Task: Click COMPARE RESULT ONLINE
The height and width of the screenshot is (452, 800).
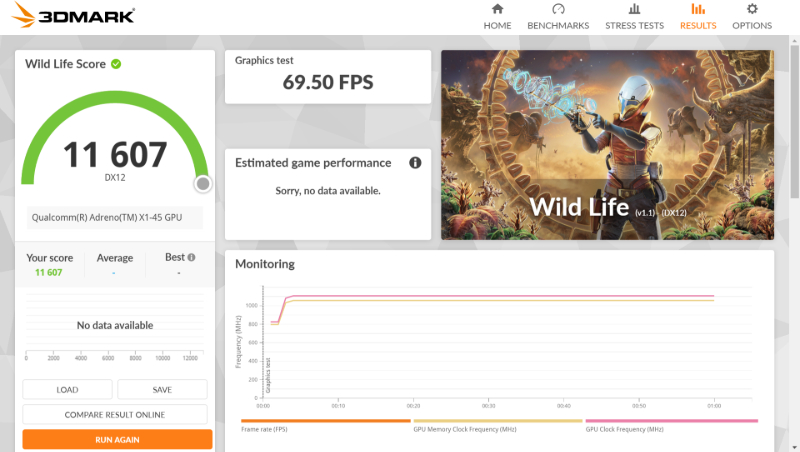Action: pos(115,414)
